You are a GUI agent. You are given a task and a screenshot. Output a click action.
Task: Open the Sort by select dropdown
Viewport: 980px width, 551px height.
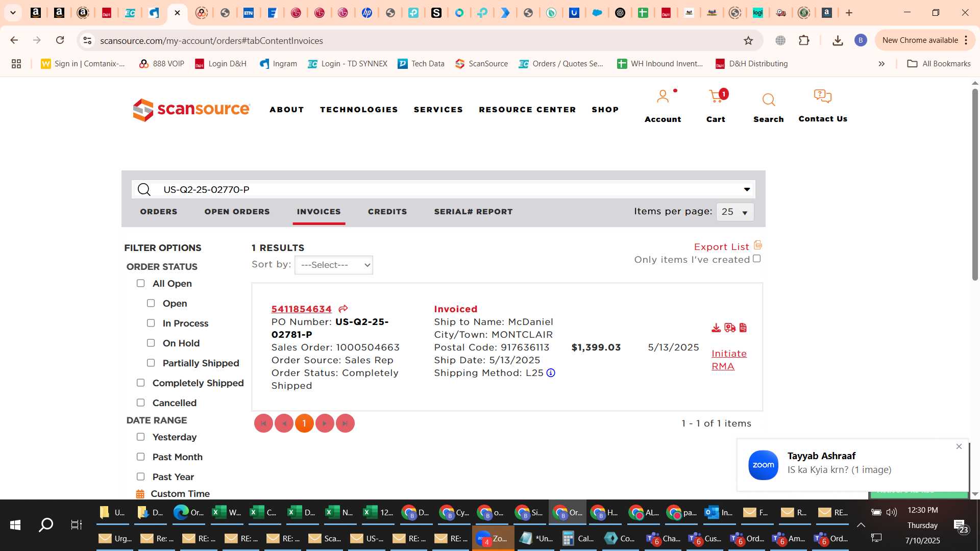pyautogui.click(x=334, y=265)
